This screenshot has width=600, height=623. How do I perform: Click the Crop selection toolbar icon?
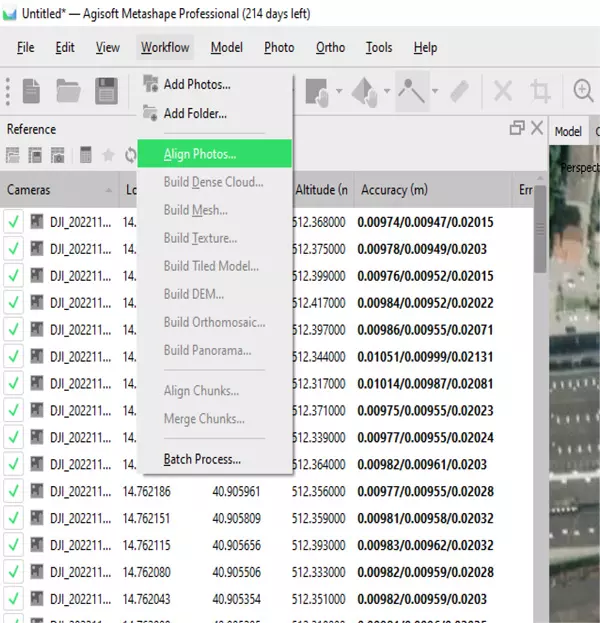tap(540, 91)
